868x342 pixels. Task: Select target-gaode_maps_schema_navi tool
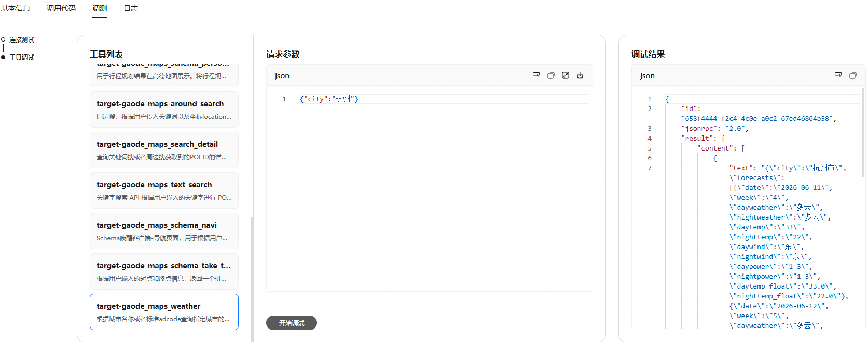164,231
